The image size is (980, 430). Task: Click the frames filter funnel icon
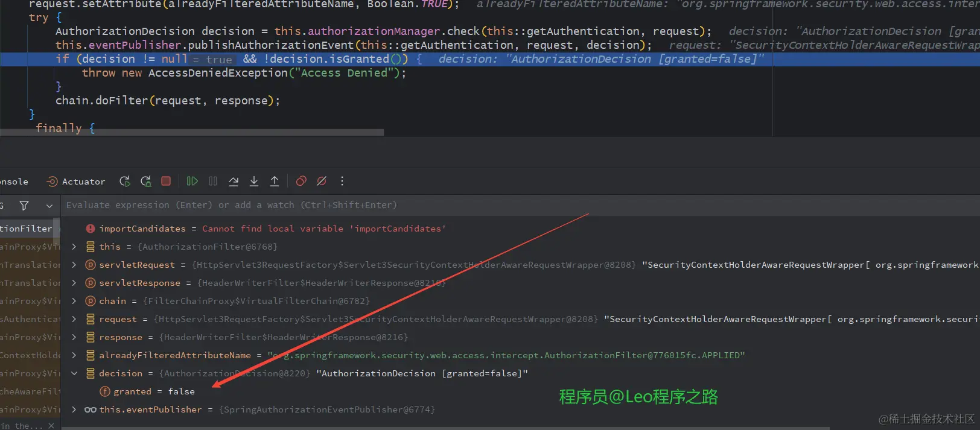click(24, 206)
